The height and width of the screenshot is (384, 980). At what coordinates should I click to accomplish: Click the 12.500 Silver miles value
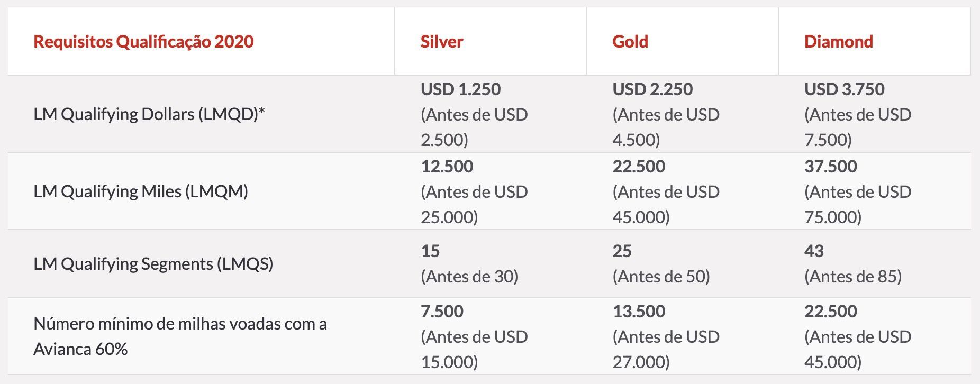pos(447,166)
